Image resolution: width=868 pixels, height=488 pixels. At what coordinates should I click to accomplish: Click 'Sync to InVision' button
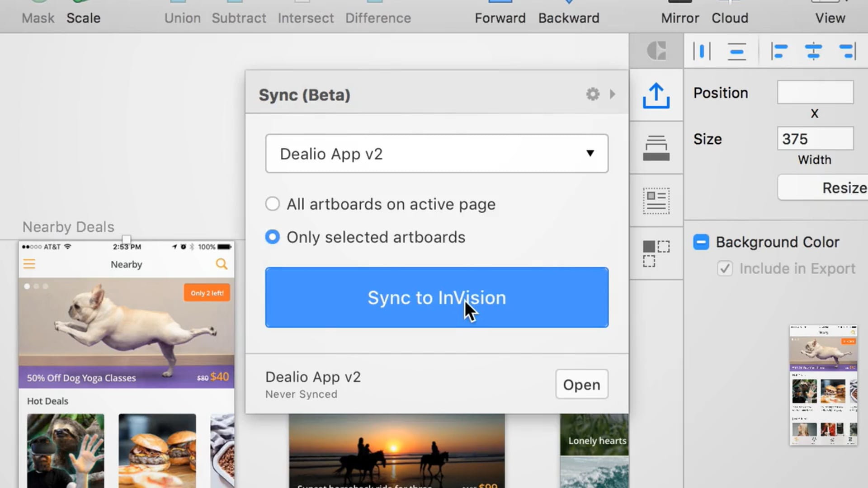[436, 297]
